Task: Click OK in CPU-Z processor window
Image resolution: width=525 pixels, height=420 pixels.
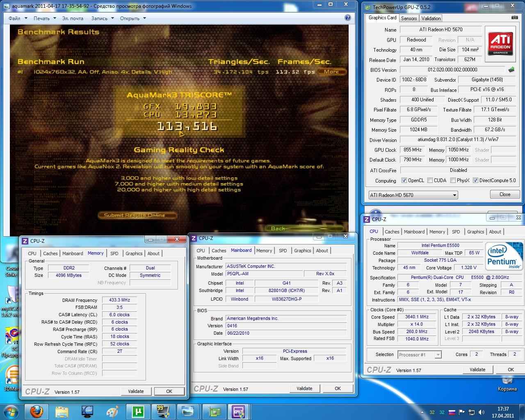Action: [x=511, y=370]
